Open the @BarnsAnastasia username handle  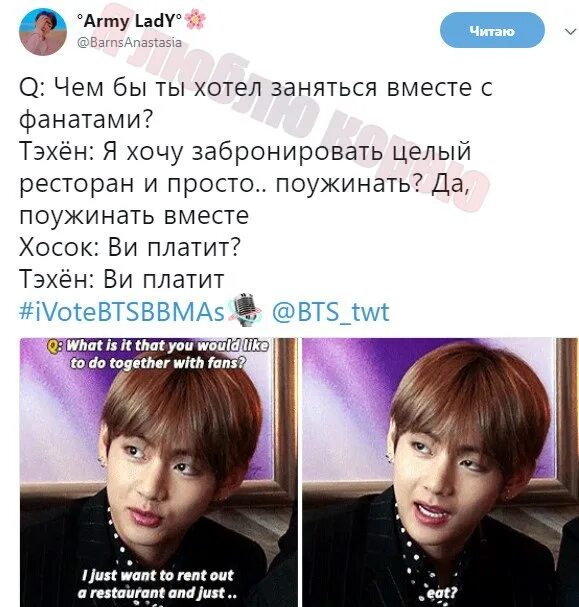pyautogui.click(x=130, y=42)
